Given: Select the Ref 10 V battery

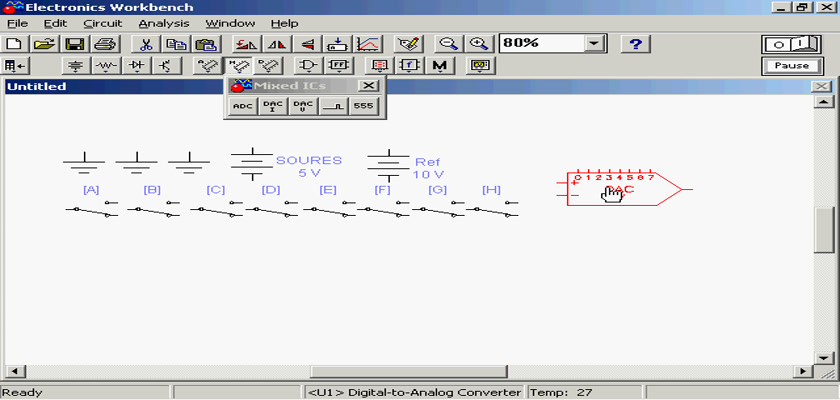Looking at the screenshot, I should pyautogui.click(x=389, y=165).
